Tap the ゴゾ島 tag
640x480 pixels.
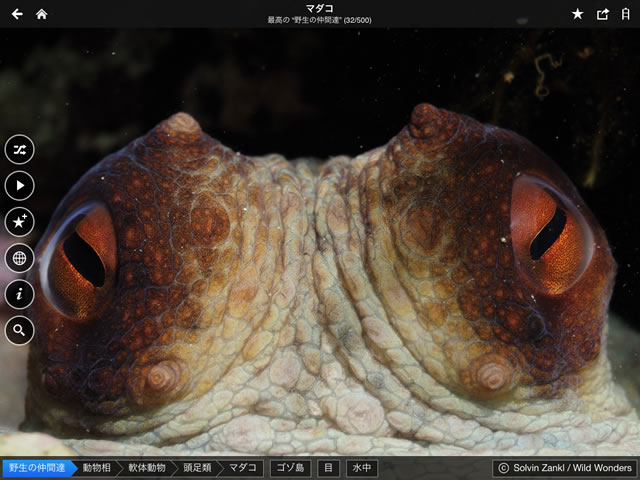click(x=291, y=468)
